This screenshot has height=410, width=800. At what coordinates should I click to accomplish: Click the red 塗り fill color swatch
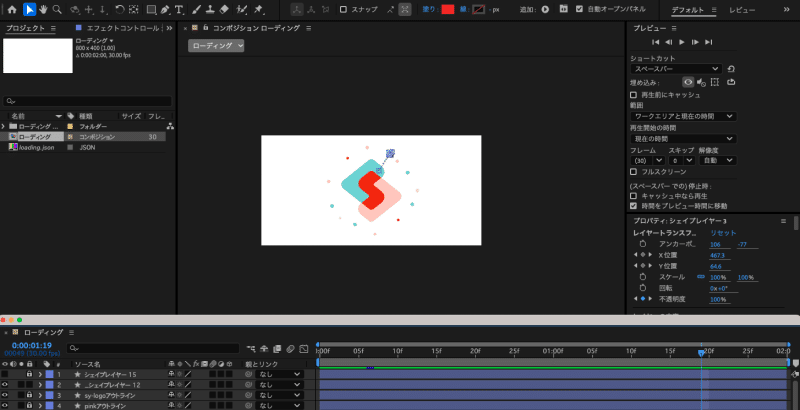pos(447,9)
